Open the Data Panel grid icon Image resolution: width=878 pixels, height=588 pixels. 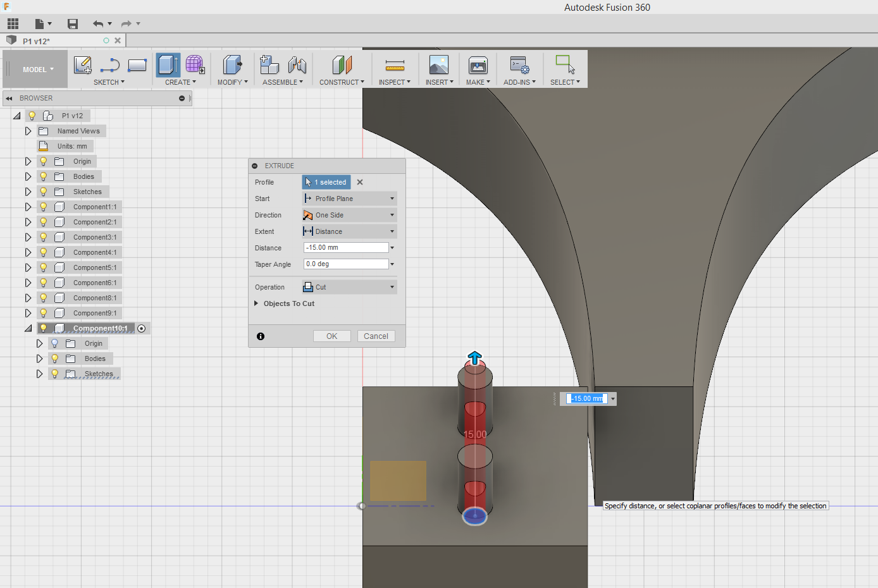(x=13, y=24)
